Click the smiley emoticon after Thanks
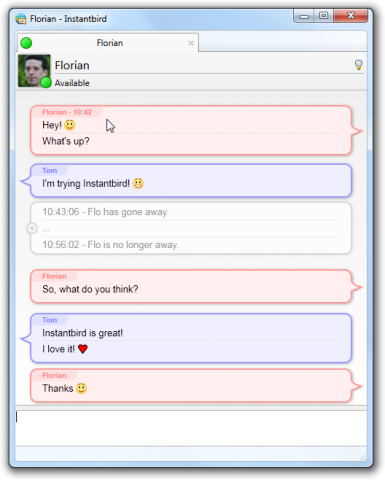 pos(81,388)
